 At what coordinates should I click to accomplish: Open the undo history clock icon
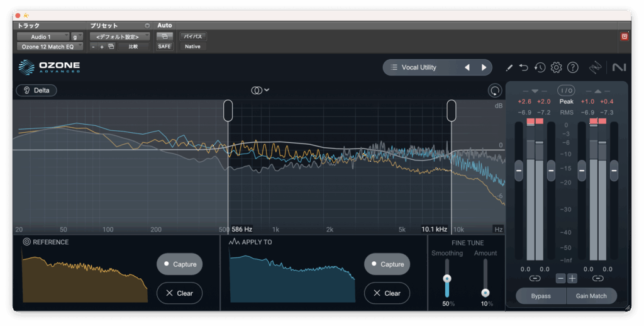click(540, 67)
